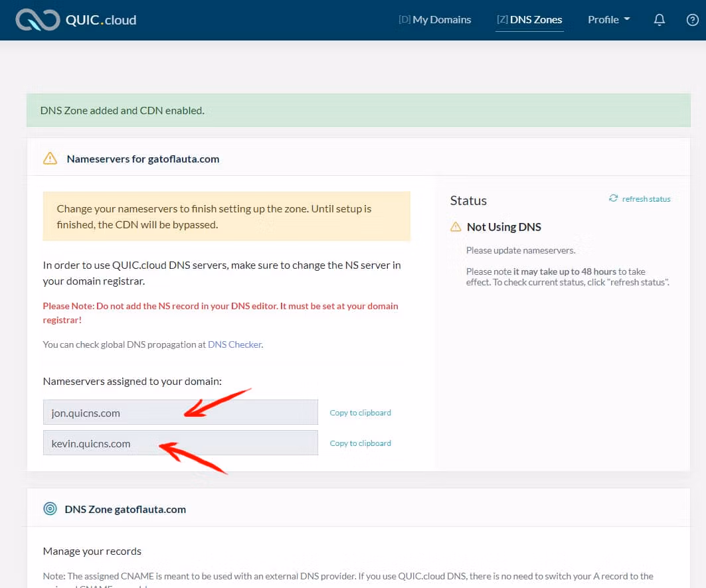Click 'Not Using DNS' status text

point(504,227)
